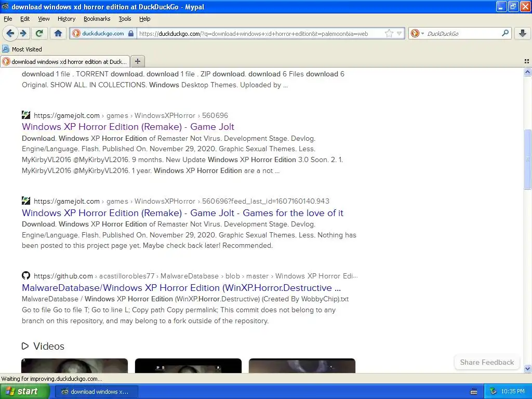Open the Videos section heading

[x=48, y=346]
